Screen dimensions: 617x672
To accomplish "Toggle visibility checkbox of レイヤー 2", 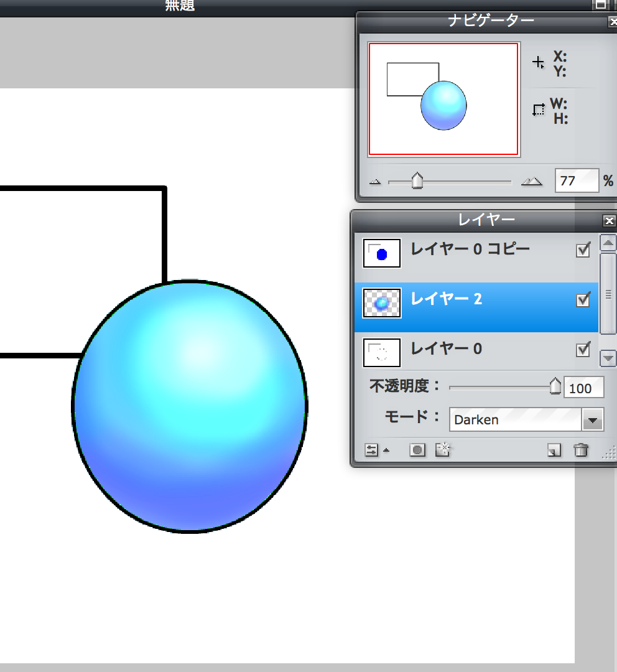I will [583, 299].
